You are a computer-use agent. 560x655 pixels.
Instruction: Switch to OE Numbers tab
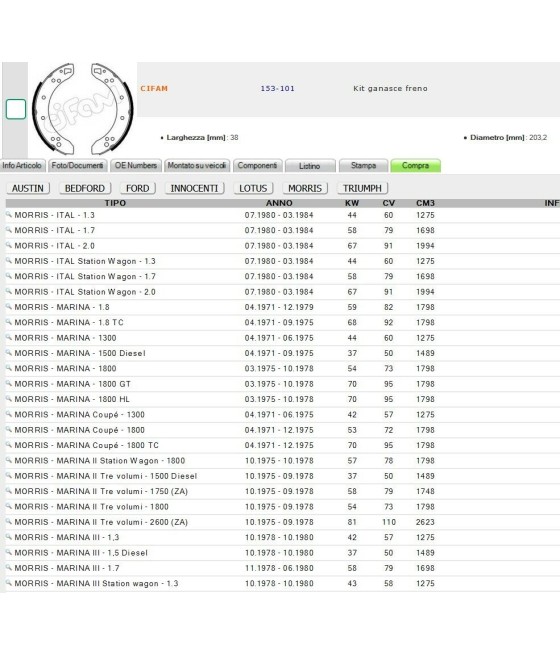(136, 165)
